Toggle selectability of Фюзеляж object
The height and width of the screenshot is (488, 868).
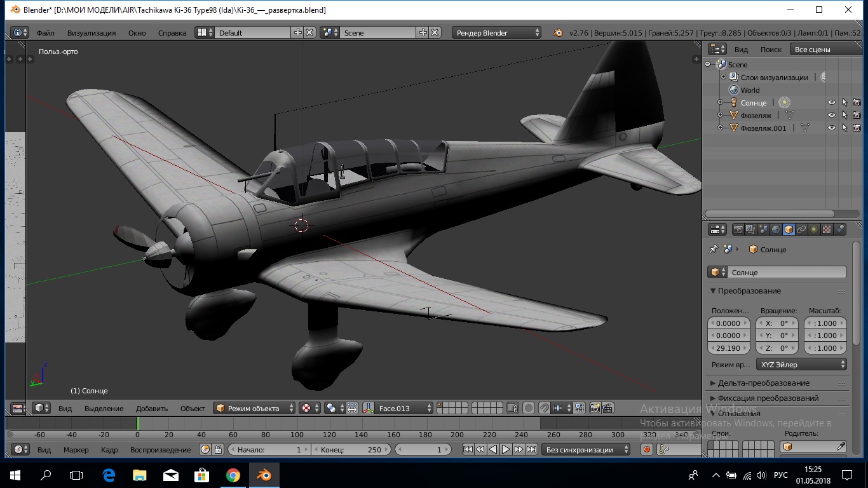coord(844,115)
